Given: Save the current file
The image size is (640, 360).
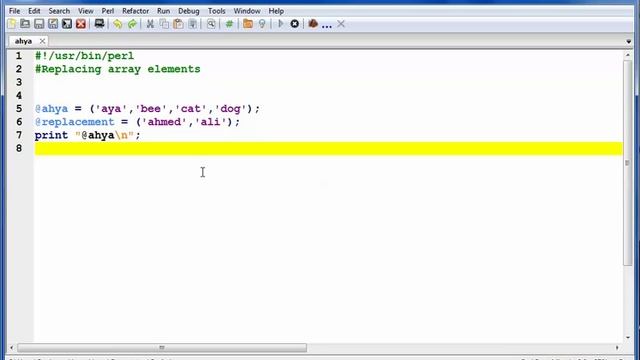Looking at the screenshot, I should 39,24.
